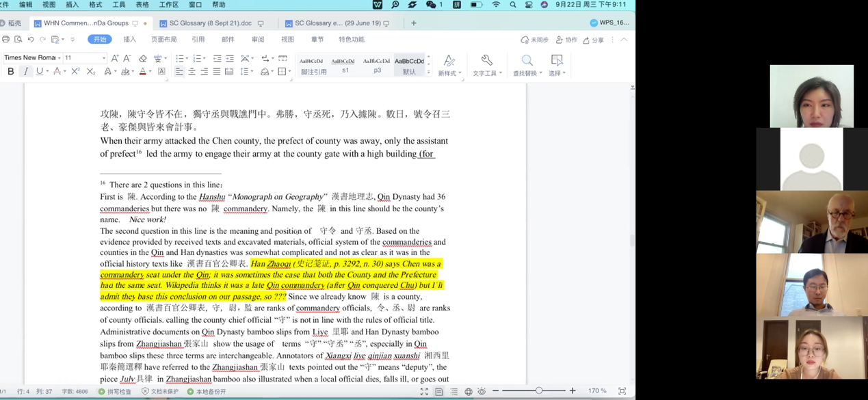The width and height of the screenshot is (868, 400).
Task: Toggle bold formatting
Action: pos(10,71)
